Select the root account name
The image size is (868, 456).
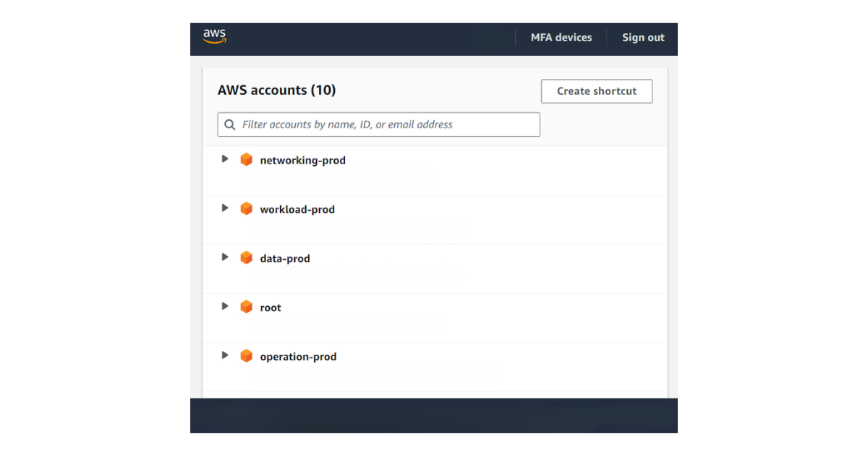click(x=271, y=308)
